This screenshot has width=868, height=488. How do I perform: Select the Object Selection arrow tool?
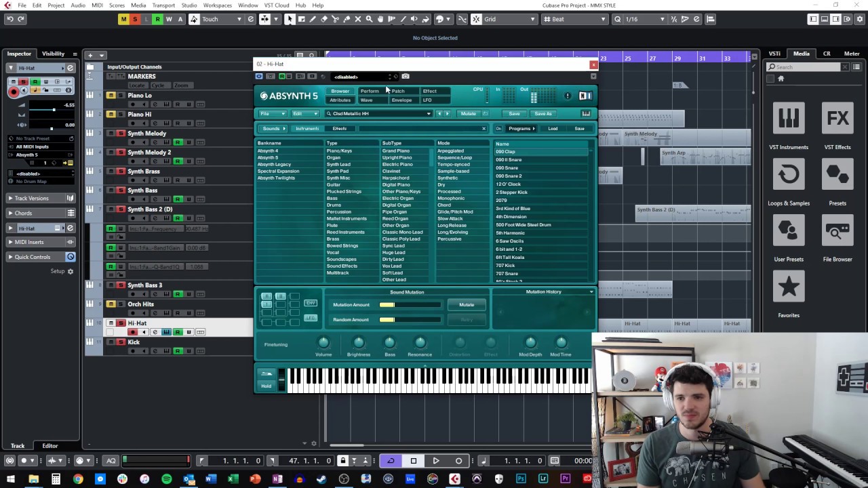point(290,19)
